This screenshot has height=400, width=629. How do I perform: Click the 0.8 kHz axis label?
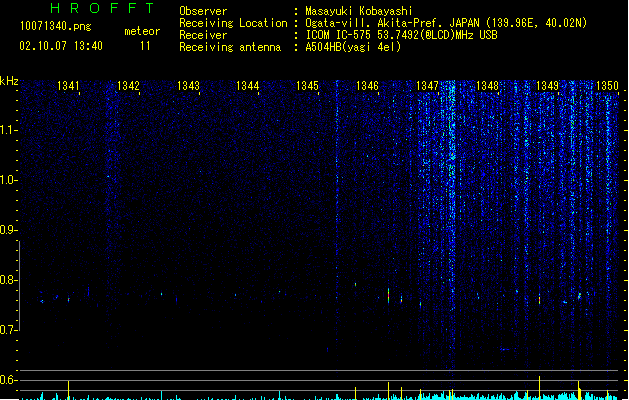tap(9, 280)
